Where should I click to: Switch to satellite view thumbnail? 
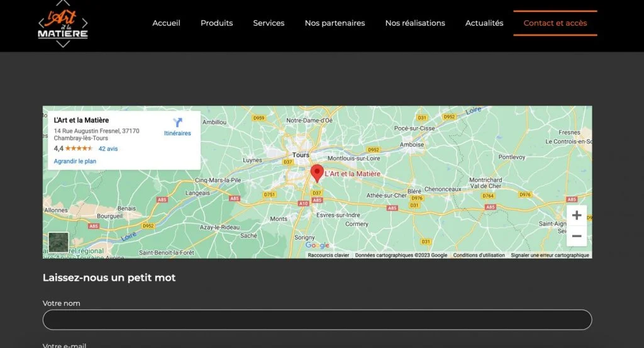pos(58,242)
